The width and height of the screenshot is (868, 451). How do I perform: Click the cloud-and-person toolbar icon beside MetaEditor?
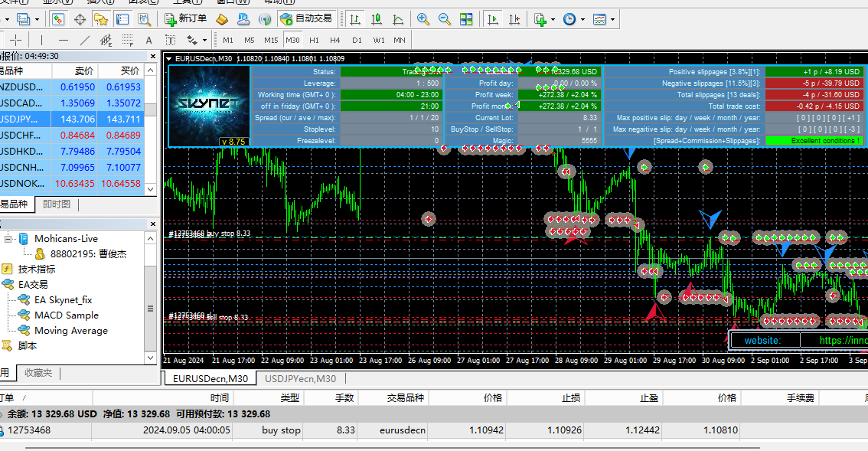[x=243, y=19]
